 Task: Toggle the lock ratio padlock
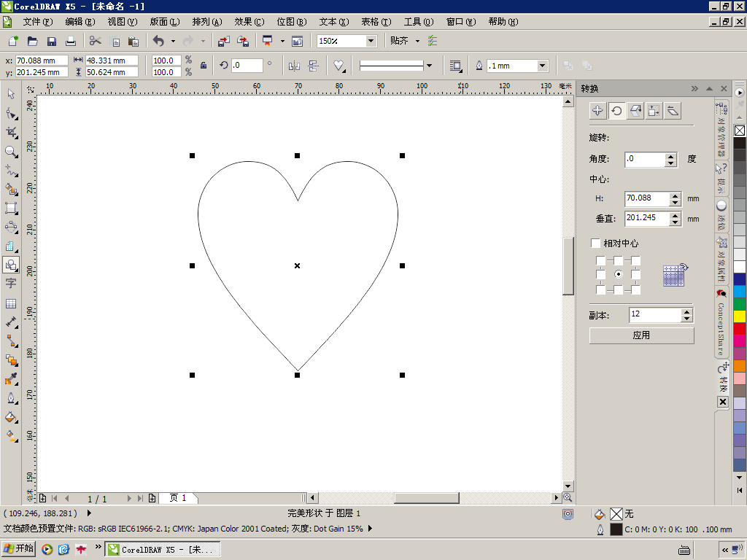point(204,66)
